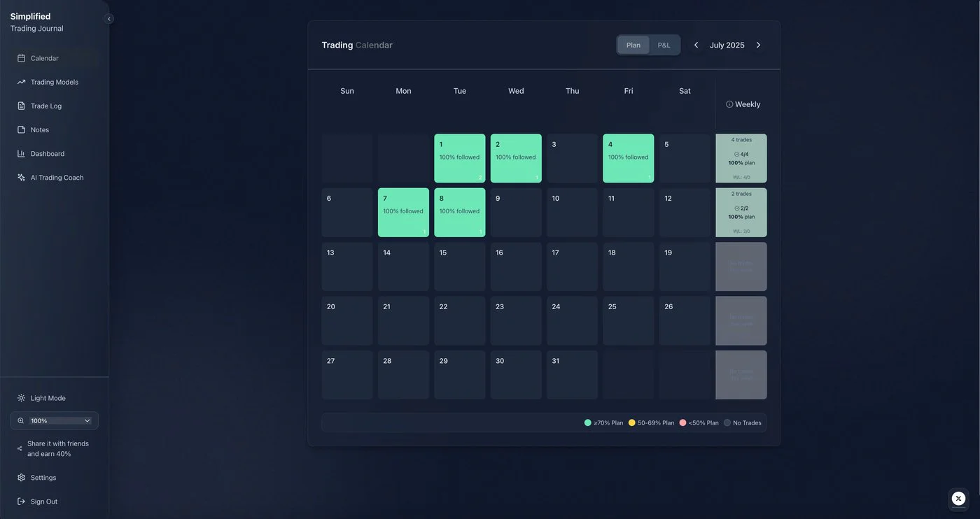Select the Plan view toggle

click(x=633, y=45)
